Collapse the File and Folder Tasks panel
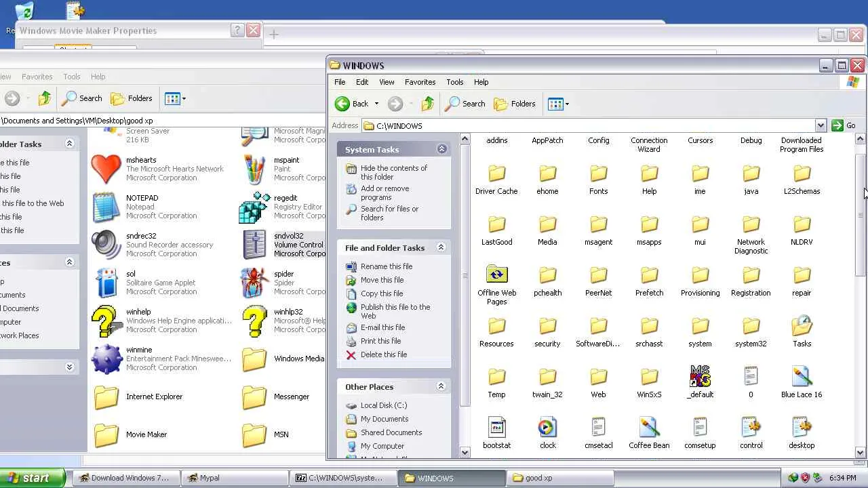 [x=441, y=247]
